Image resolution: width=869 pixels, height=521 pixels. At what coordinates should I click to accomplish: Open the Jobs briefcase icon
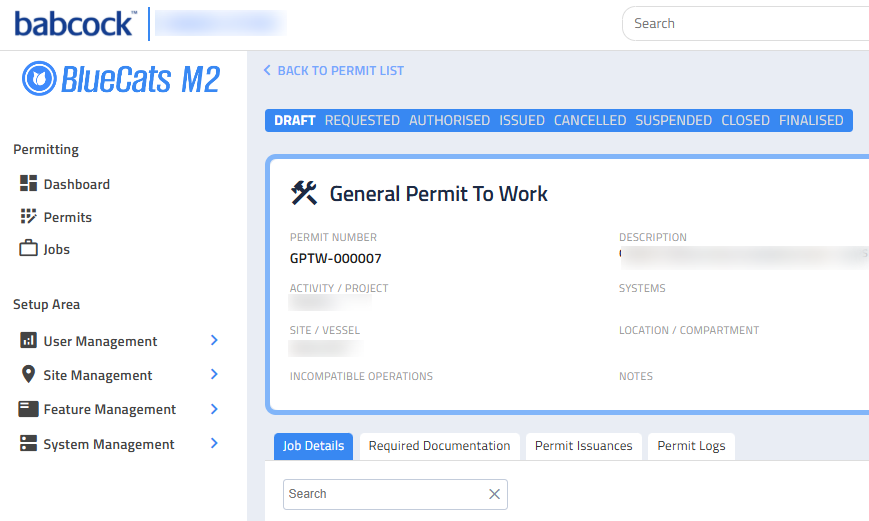(x=28, y=248)
